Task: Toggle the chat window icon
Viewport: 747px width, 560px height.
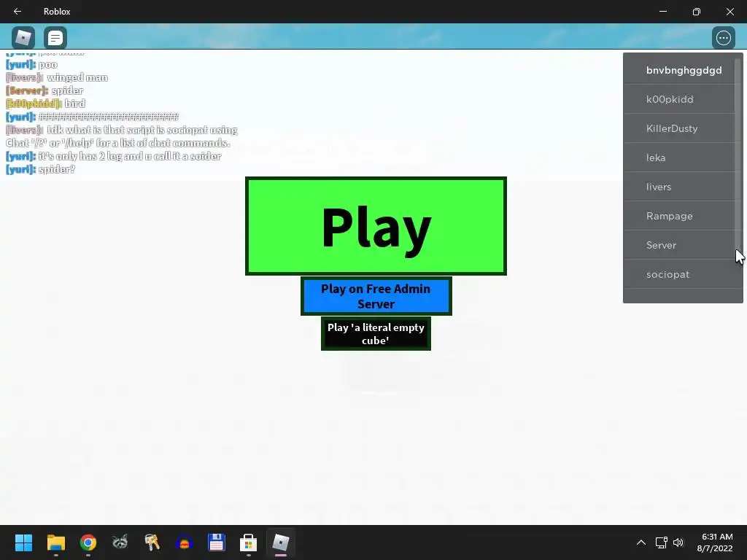Action: (55, 38)
